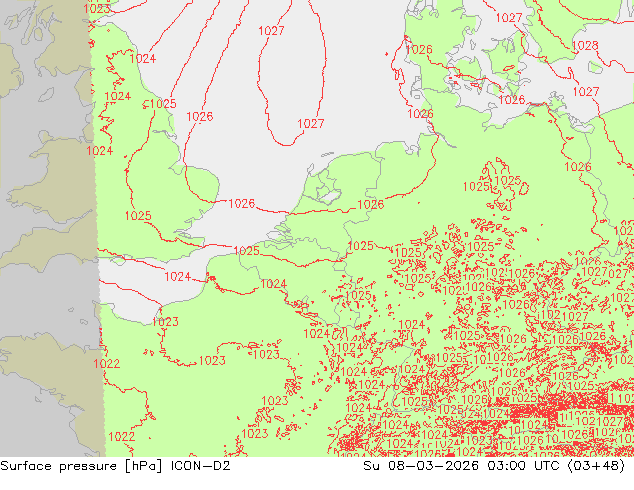Click the 1027 label at the bottom of the closed North Sea isobar

311,124
